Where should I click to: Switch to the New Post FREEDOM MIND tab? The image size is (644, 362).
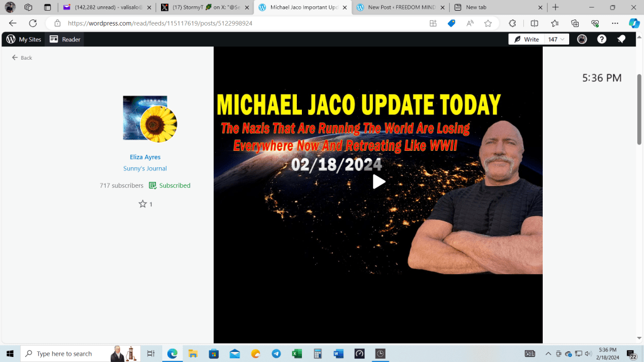point(401,8)
